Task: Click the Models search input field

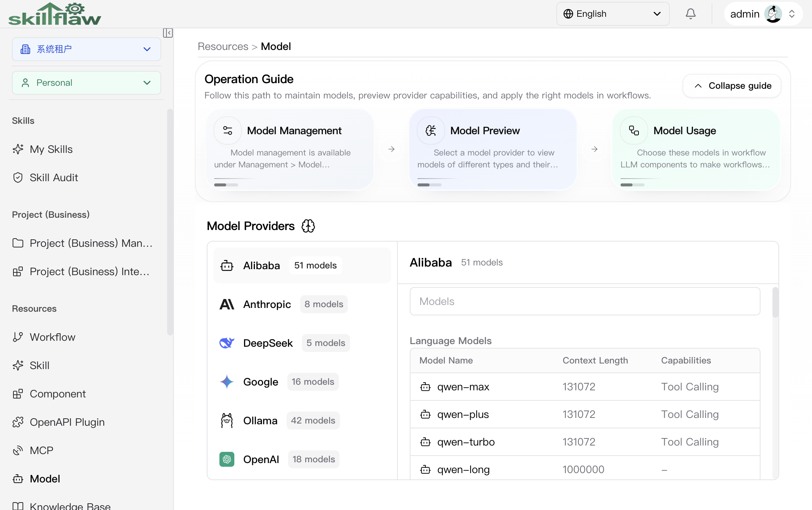Action: click(x=585, y=301)
